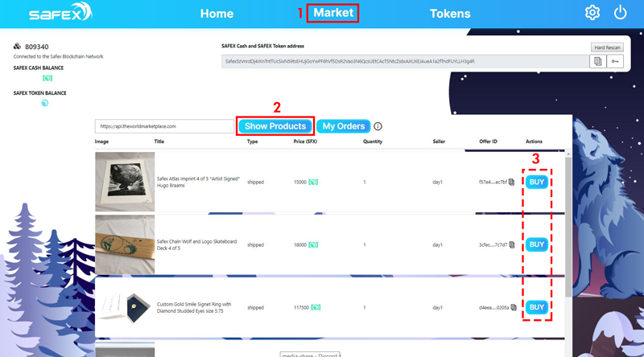
Task: Open My Orders
Action: pos(344,126)
